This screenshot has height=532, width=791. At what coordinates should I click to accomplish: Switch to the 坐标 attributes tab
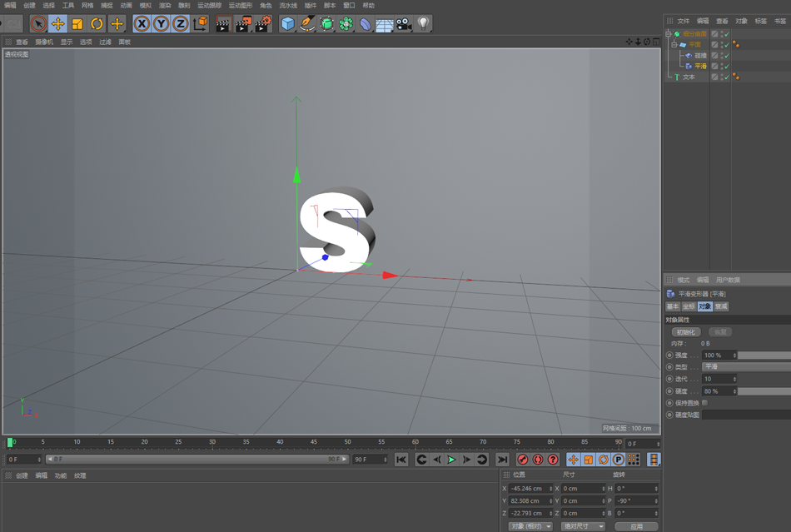689,306
